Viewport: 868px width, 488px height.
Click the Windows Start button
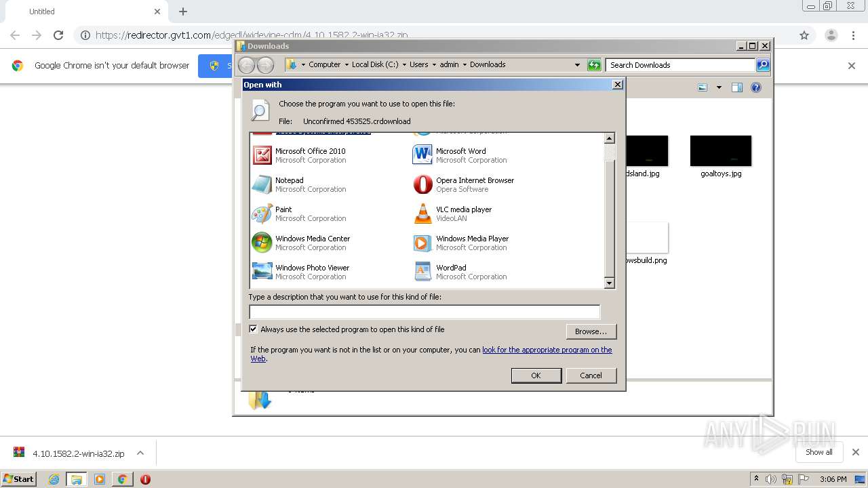19,479
